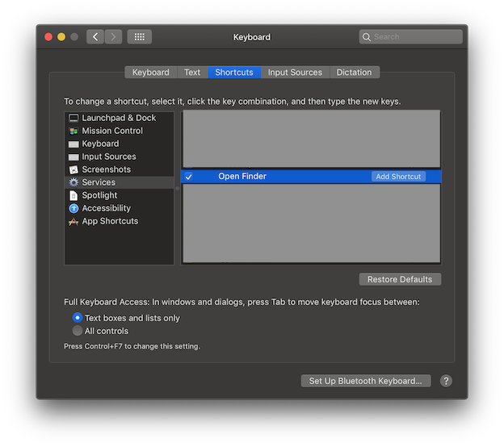This screenshot has height=447, width=504.
Task: Select the Accessibility label
Action: pyautogui.click(x=107, y=208)
